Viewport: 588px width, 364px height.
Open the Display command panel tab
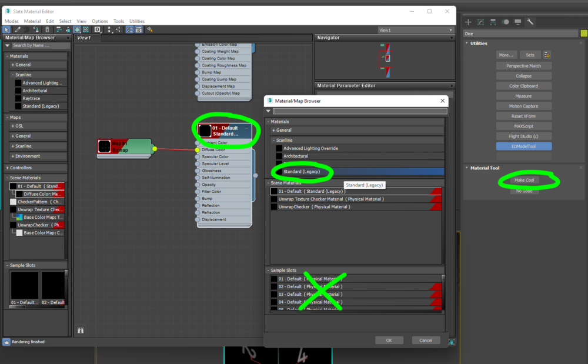pos(517,22)
